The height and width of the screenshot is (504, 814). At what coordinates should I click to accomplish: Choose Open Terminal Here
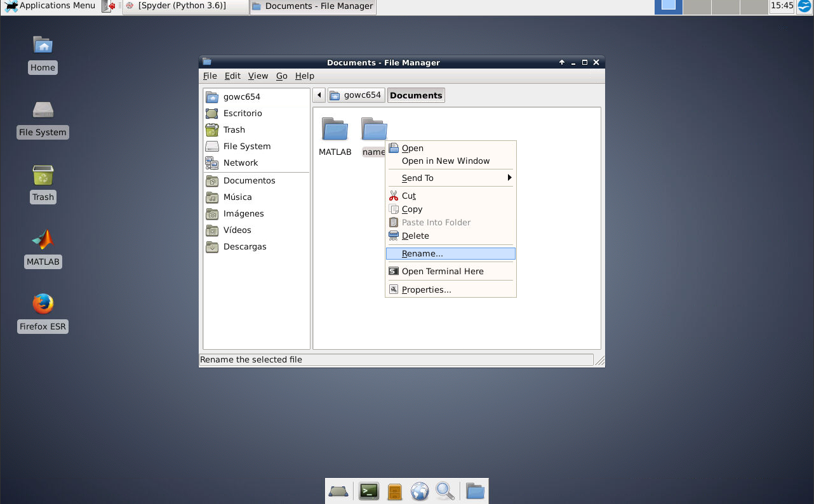[x=451, y=271]
